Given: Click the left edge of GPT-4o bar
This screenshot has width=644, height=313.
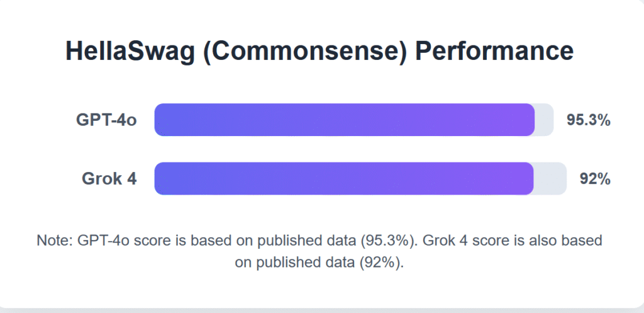Looking at the screenshot, I should pos(157,120).
